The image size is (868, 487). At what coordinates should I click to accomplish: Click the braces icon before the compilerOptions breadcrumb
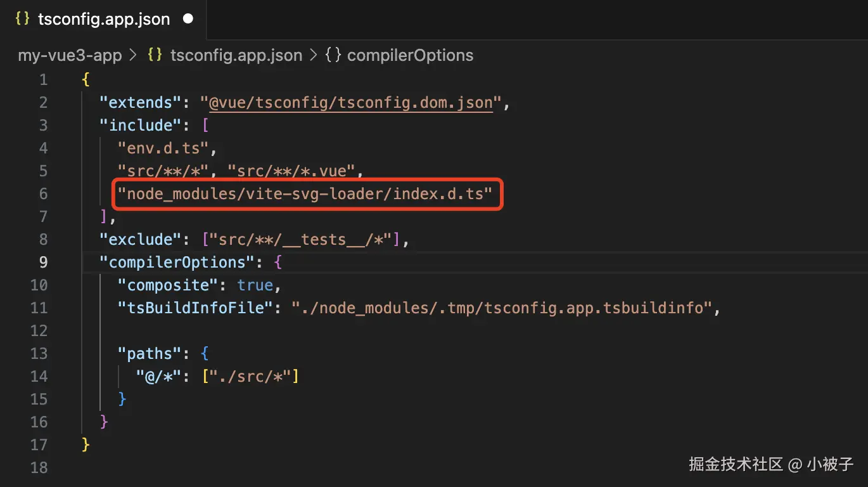(333, 55)
